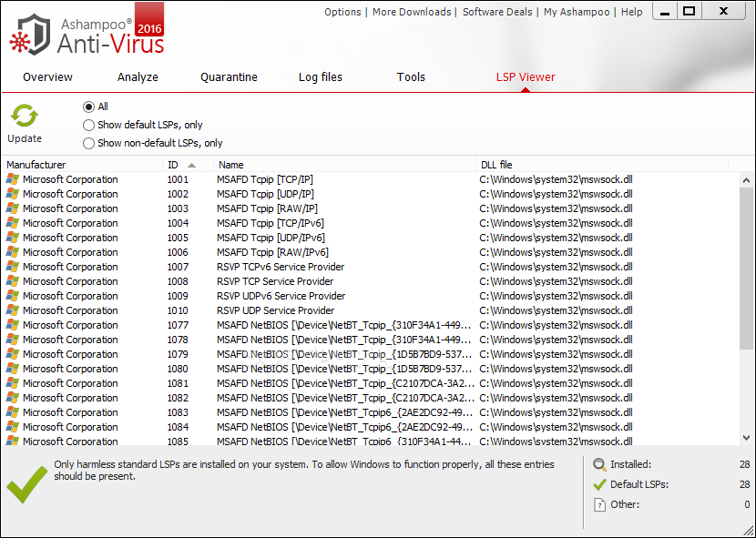The width and height of the screenshot is (756, 538).
Task: Click the magnifier icon beside Installed
Action: pyautogui.click(x=599, y=465)
